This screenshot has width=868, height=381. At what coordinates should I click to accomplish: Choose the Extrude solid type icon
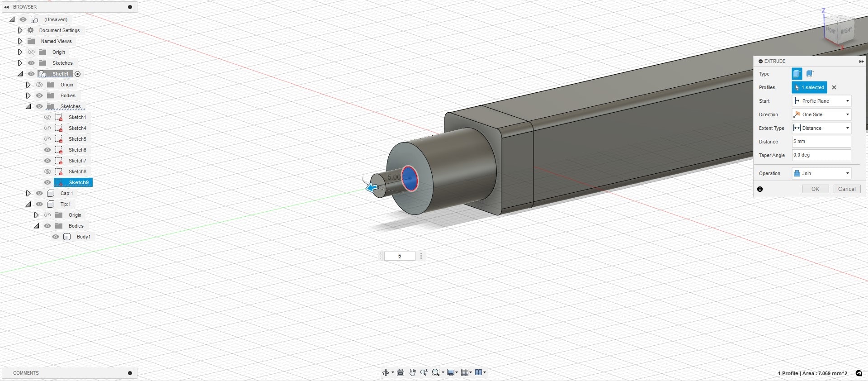(x=797, y=73)
